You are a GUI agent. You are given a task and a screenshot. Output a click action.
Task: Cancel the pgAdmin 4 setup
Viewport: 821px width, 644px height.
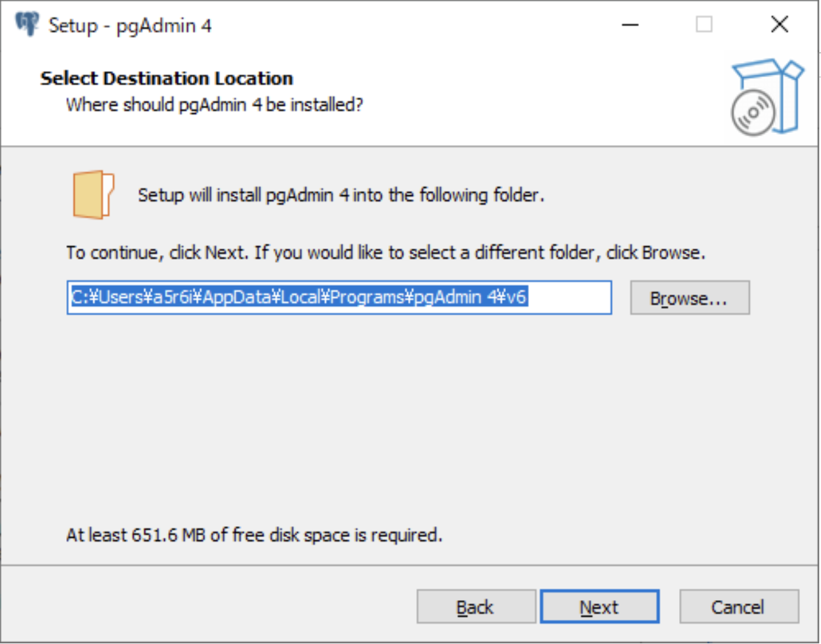point(739,606)
